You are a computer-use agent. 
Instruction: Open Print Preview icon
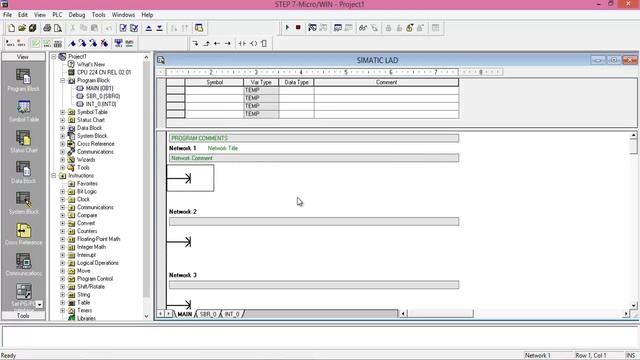click(x=58, y=28)
